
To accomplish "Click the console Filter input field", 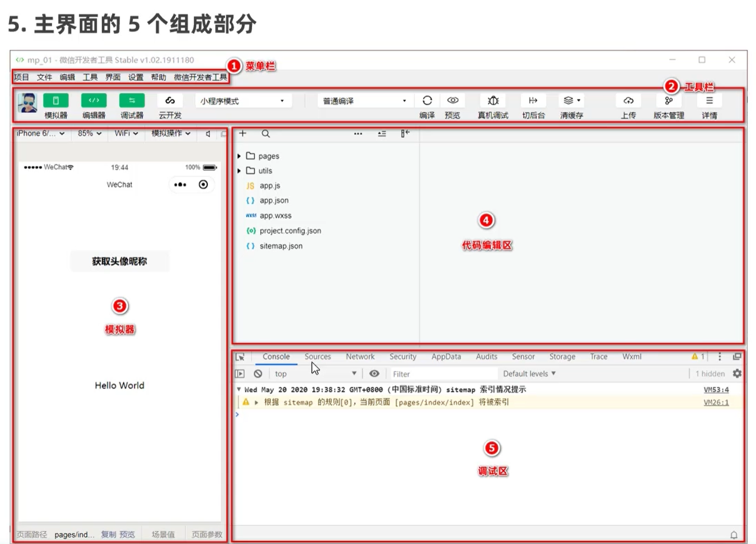I will (x=443, y=374).
